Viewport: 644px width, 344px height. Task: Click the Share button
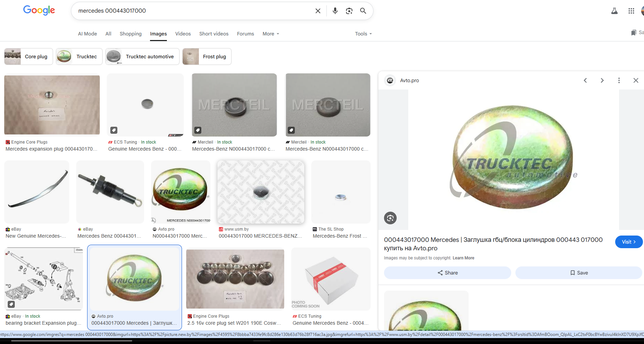coord(447,273)
